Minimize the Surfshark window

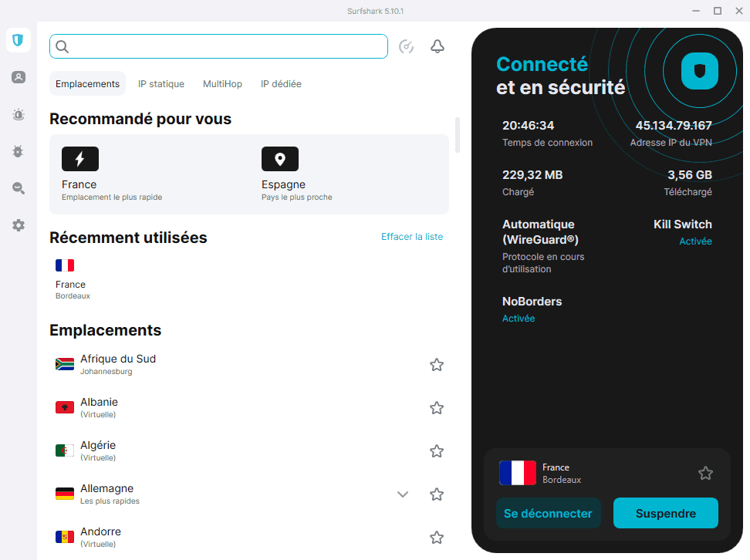(x=696, y=11)
